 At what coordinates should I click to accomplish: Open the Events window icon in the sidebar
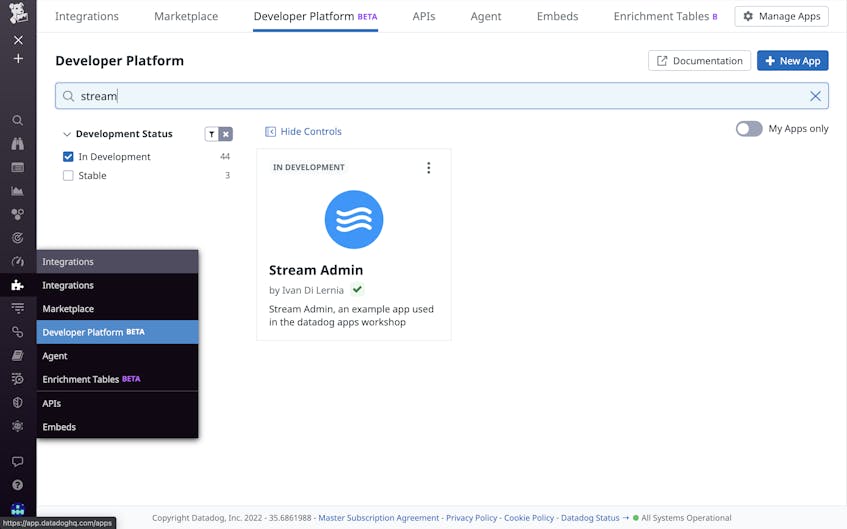[18, 168]
